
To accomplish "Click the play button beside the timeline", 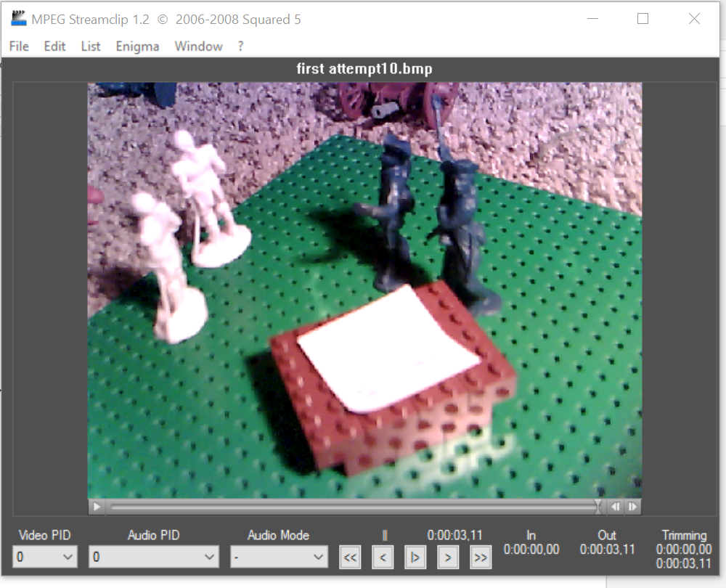I will 95,506.
